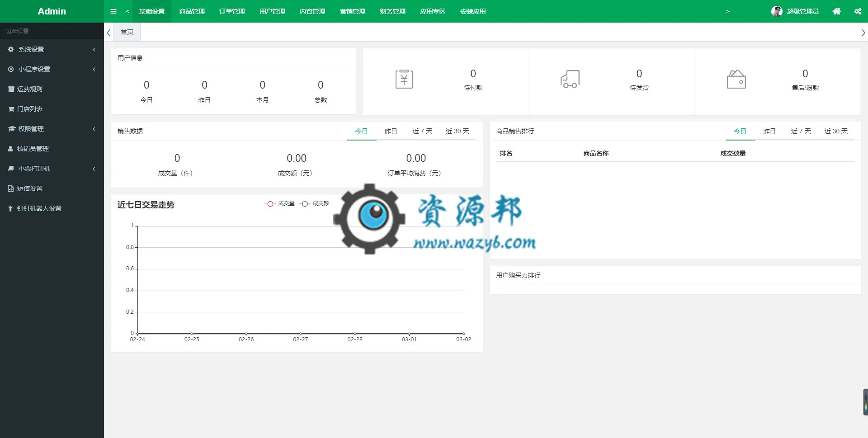This screenshot has height=438, width=868.
Task: Select 近 30 天 tab in 商品销售排行
Action: pos(836,131)
